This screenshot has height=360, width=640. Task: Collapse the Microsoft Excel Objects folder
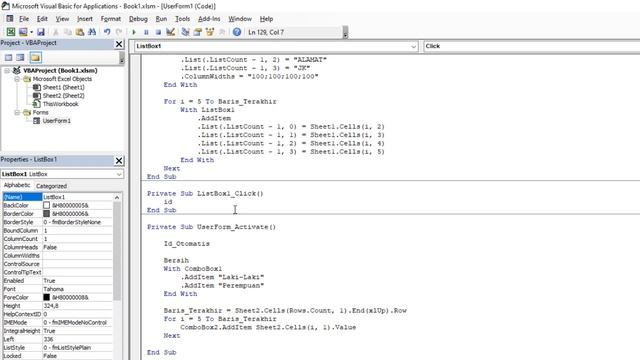coord(17,79)
